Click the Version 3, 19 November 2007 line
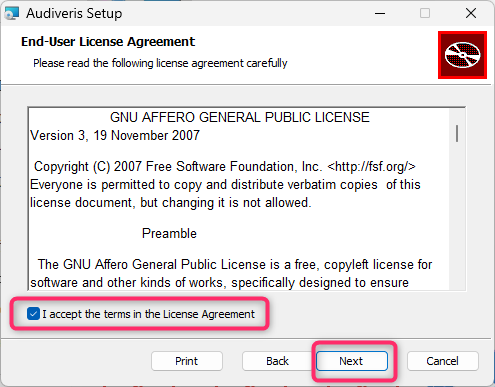Screen dimensions: 495x387 pos(115,136)
